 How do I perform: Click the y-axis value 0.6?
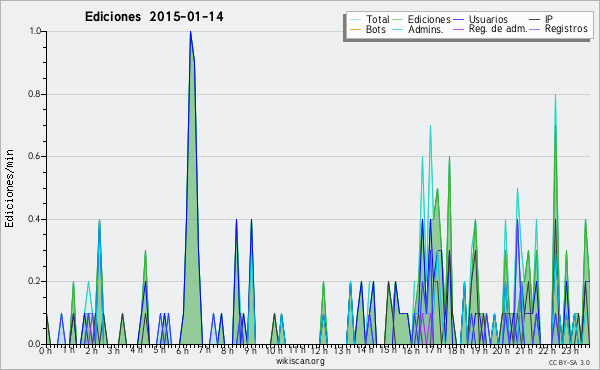coord(35,156)
